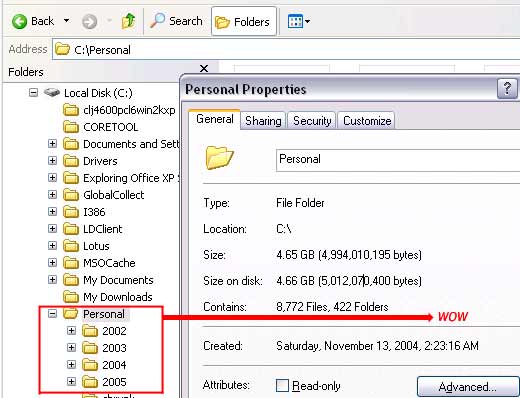Open the Views icon dropdown
This screenshot has width=520, height=398.
(299, 22)
